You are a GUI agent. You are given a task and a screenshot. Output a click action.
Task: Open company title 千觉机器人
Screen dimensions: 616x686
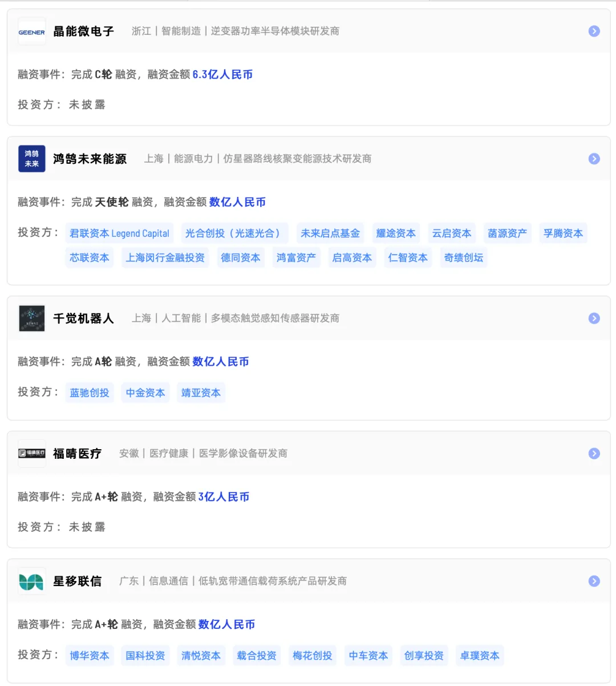coord(84,318)
